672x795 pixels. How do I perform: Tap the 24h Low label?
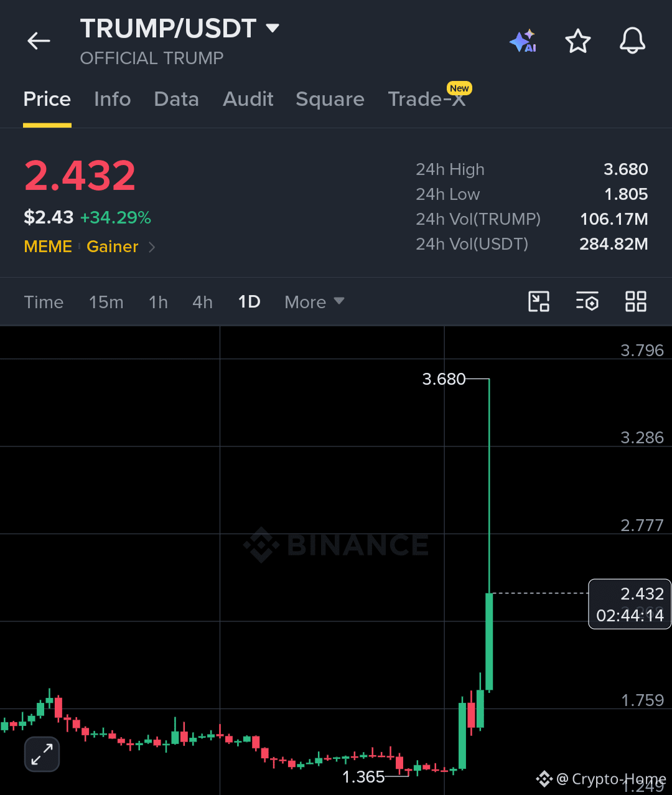tap(448, 194)
